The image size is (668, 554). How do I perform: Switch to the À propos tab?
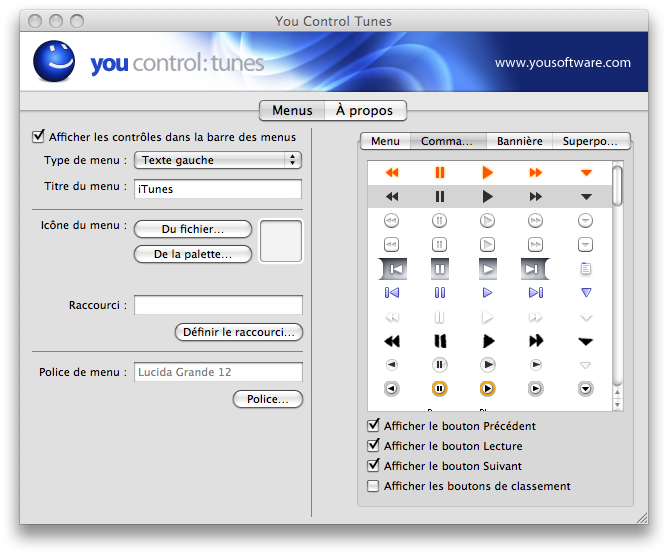pos(365,110)
